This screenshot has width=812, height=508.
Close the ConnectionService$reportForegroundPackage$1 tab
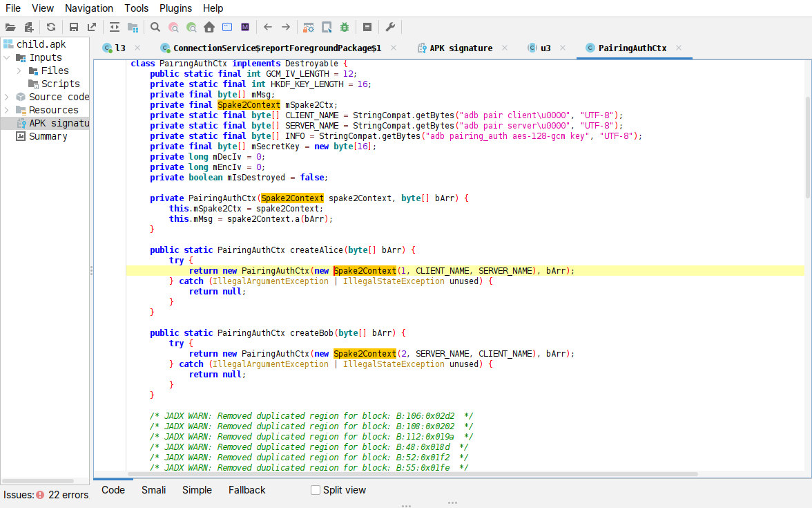click(394, 48)
